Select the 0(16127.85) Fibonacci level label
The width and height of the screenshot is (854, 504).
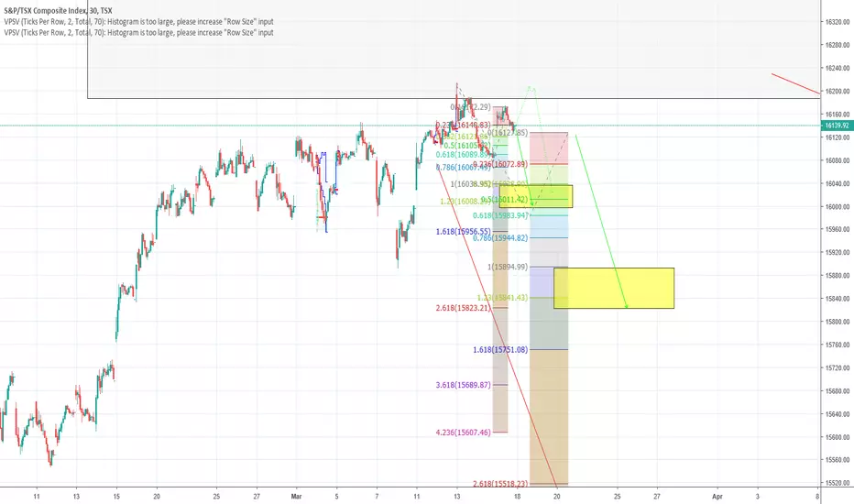click(x=507, y=132)
